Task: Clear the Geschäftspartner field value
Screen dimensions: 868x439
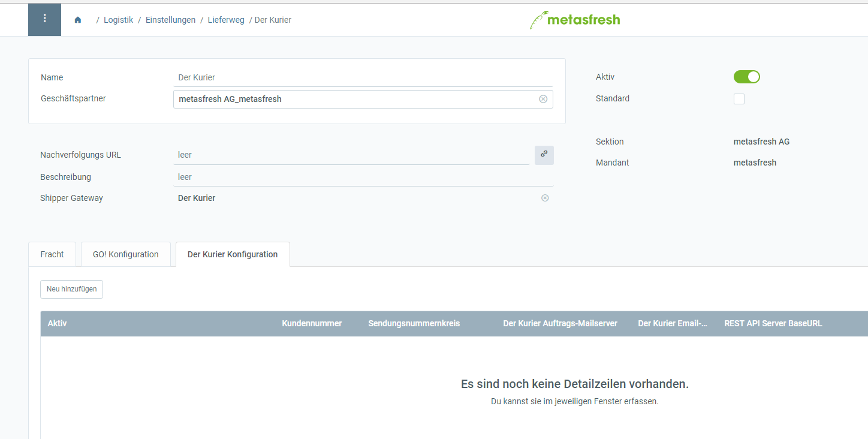Action: (543, 99)
